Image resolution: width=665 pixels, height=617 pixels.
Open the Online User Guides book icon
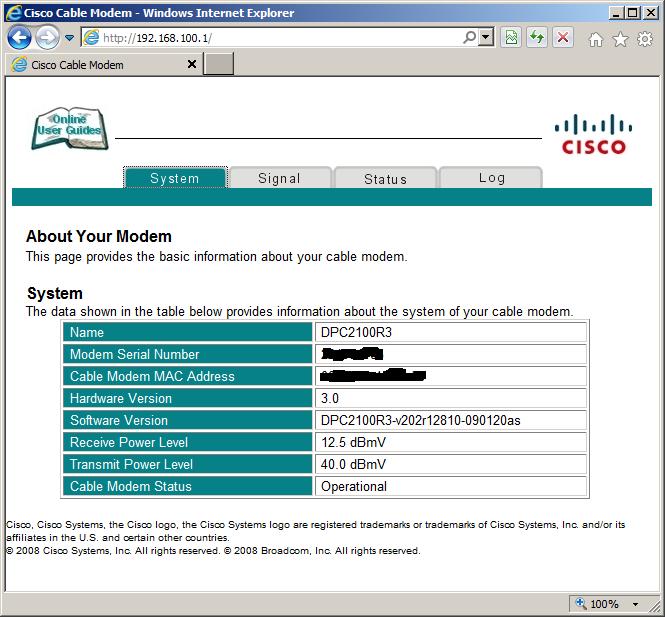(x=70, y=128)
